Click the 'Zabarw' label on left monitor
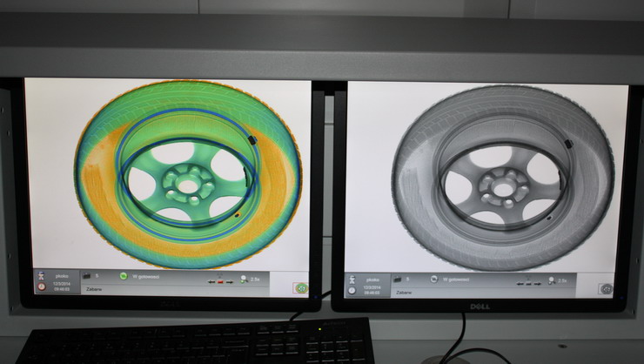This screenshot has height=364, width=644. pyautogui.click(x=93, y=289)
